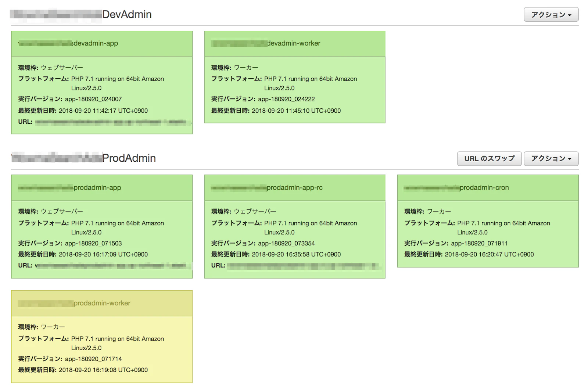Click the prodadmin-app URL link
Screen dimensions: 588x388
[x=113, y=266]
